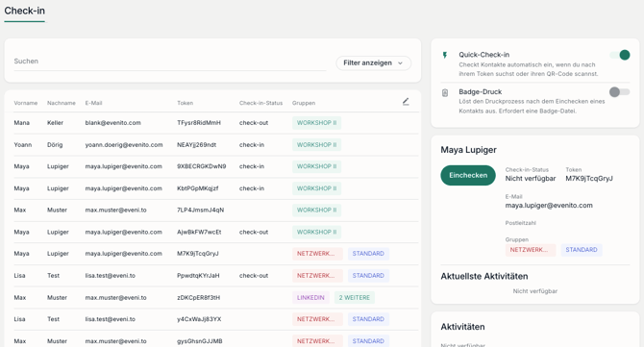The height and width of the screenshot is (347, 644).
Task: Click the Gruppen column header
Action: coord(304,103)
